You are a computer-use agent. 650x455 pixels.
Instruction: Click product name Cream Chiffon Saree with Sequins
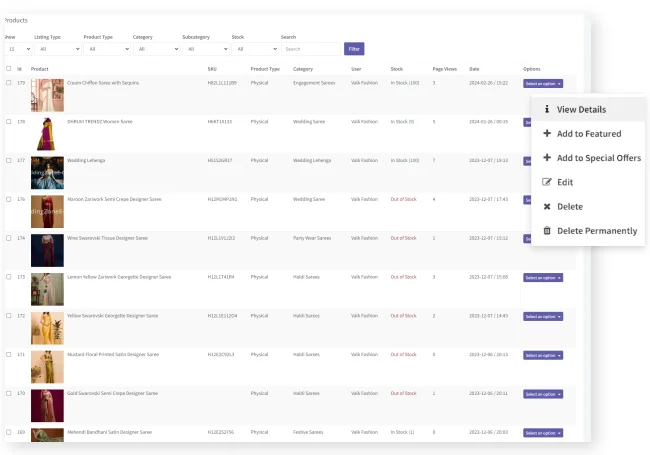click(103, 83)
